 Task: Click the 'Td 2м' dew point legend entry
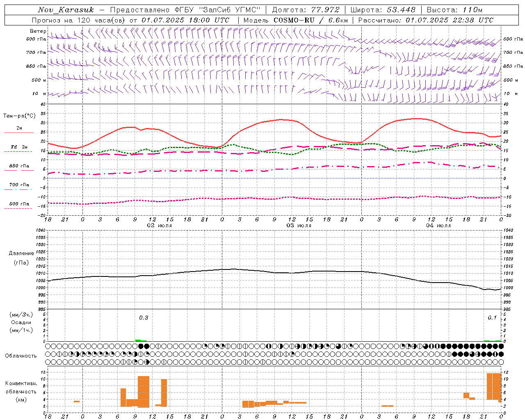tap(19, 147)
